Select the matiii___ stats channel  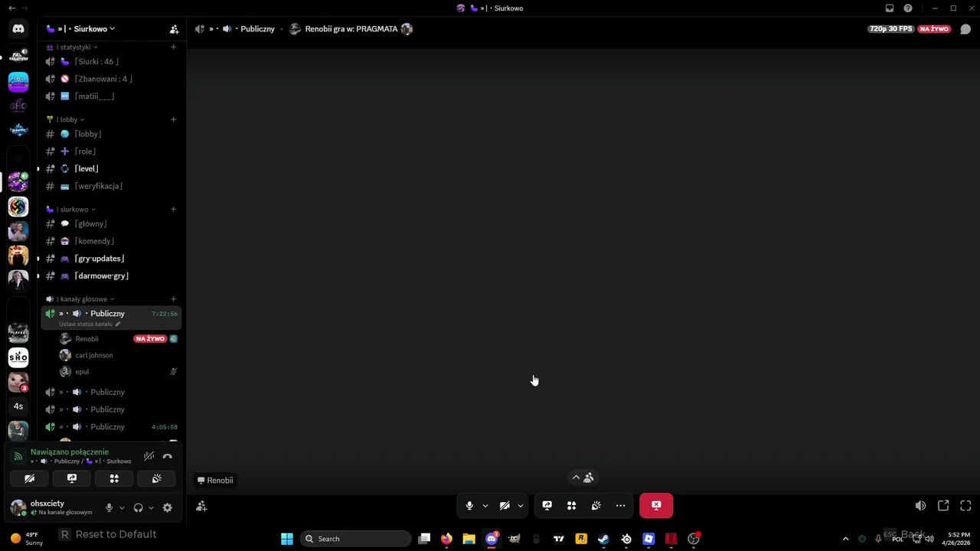(x=112, y=96)
